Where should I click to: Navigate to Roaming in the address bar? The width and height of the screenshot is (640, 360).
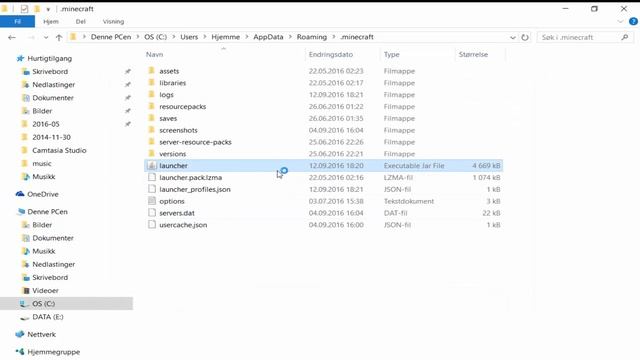(x=312, y=37)
